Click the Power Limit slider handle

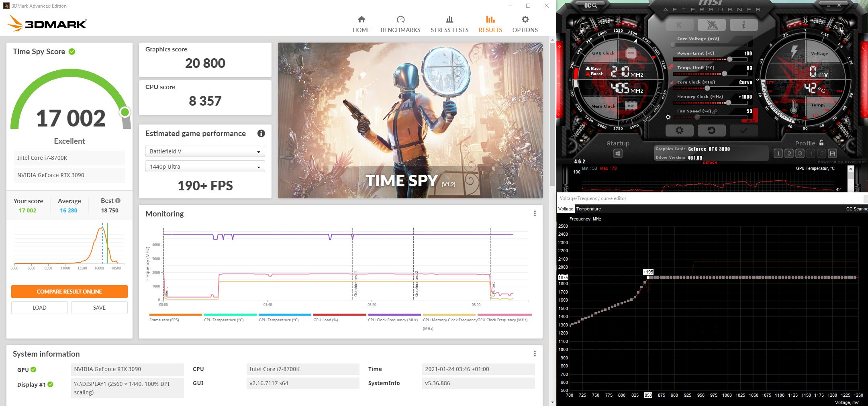tap(729, 59)
